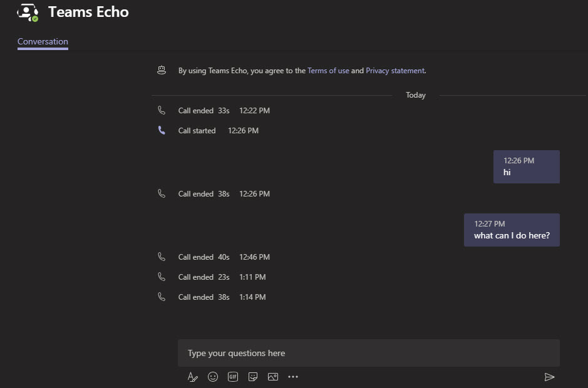The height and width of the screenshot is (388, 588).
Task: Open the sticker picker
Action: pos(253,377)
